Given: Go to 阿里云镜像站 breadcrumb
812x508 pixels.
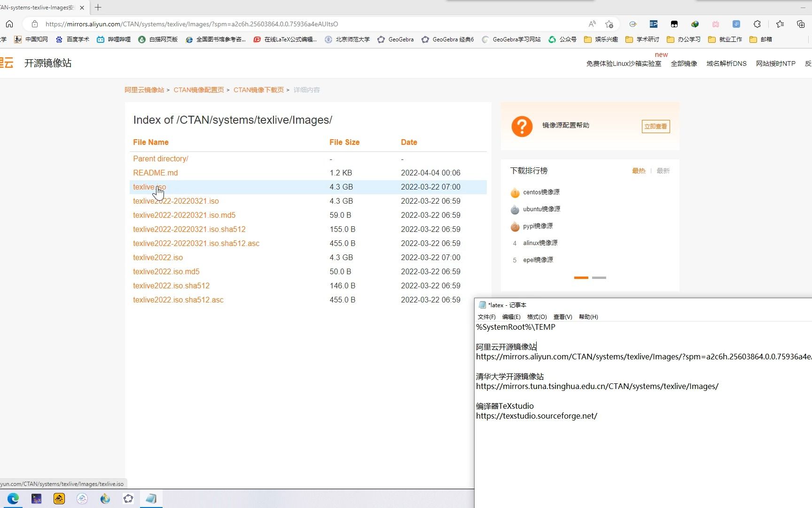Looking at the screenshot, I should click(x=144, y=90).
